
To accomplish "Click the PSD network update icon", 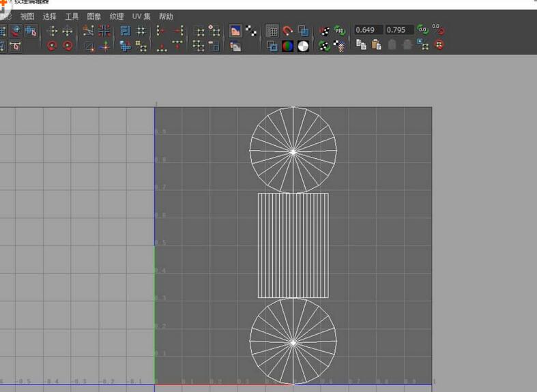I will (x=339, y=31).
